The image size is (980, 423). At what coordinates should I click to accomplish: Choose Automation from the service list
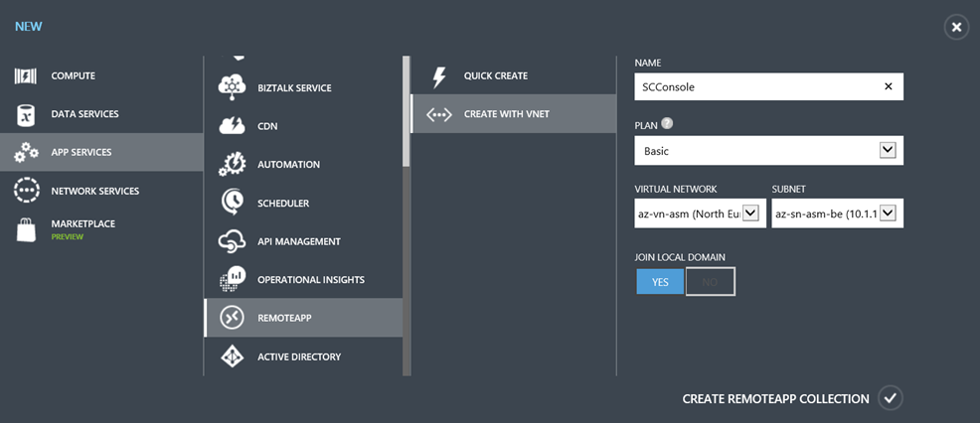[x=304, y=165]
